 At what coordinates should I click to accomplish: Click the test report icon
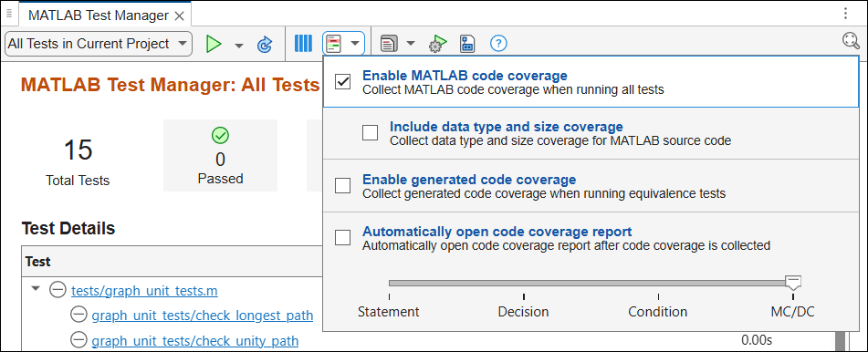pyautogui.click(x=389, y=44)
